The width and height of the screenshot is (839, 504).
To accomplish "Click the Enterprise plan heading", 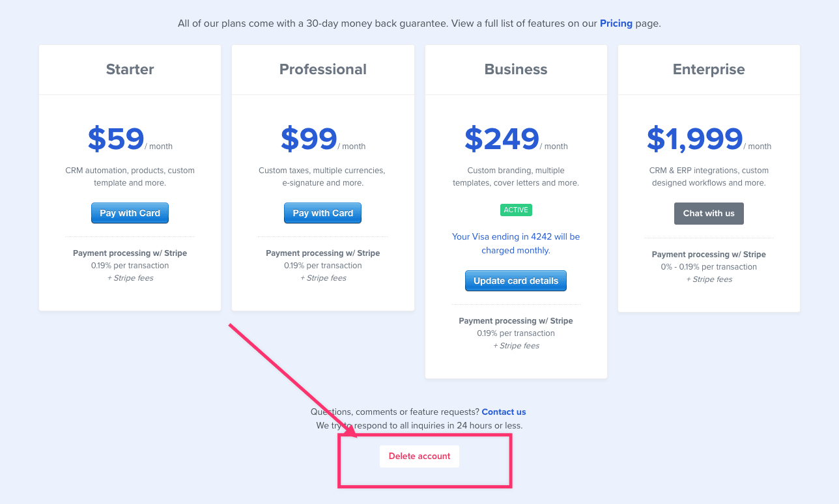I will (x=709, y=70).
